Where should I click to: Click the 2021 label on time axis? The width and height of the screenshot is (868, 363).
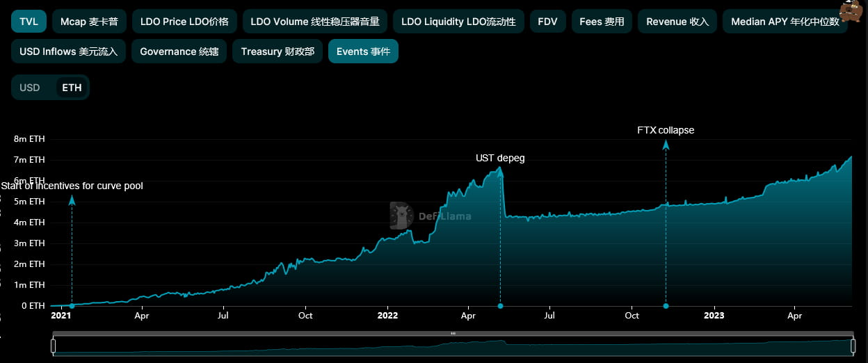coord(61,316)
